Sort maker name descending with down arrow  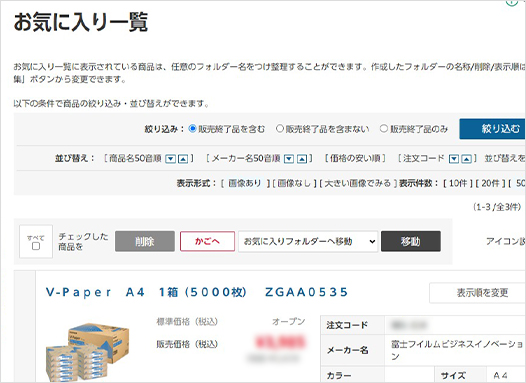(289, 159)
